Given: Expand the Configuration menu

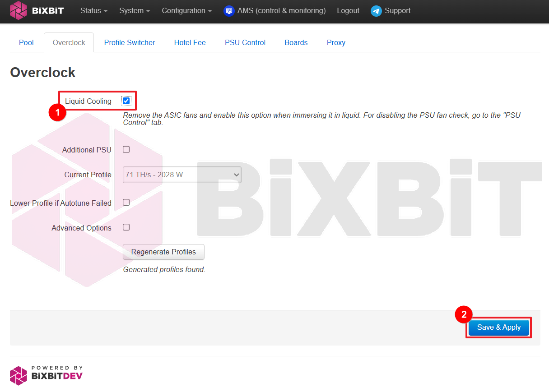Looking at the screenshot, I should tap(187, 10).
